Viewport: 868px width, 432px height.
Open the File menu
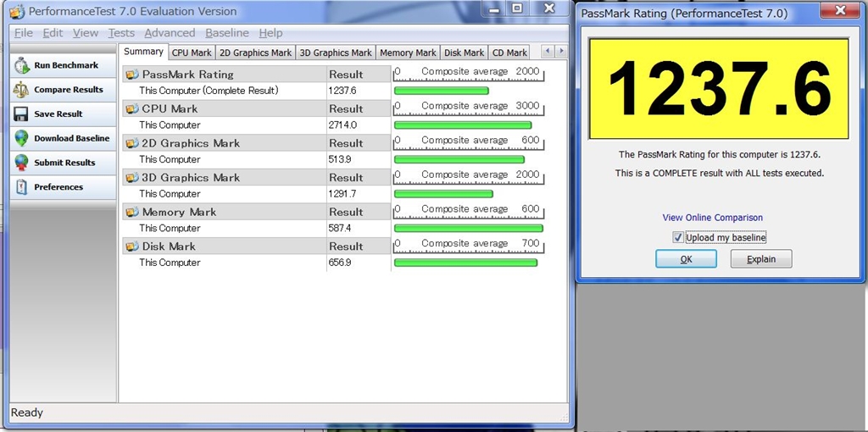(23, 33)
